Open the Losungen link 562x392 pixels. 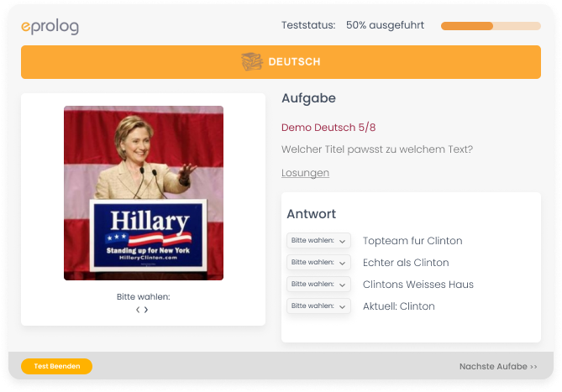pos(305,173)
